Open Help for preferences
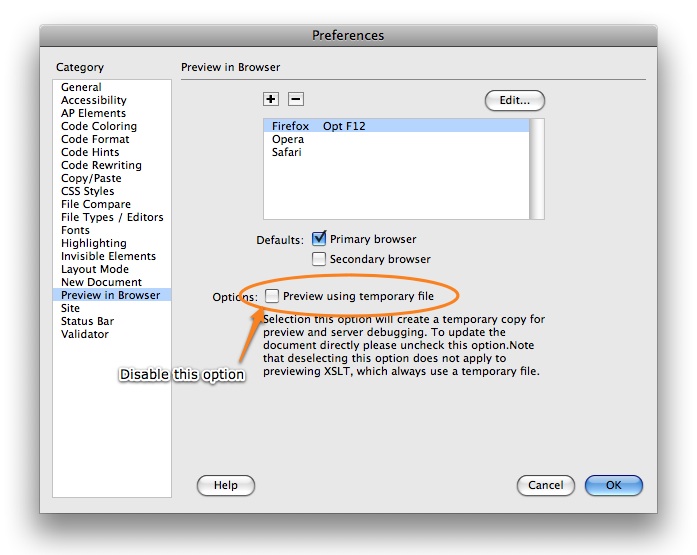This screenshot has width=697, height=555. pos(226,485)
